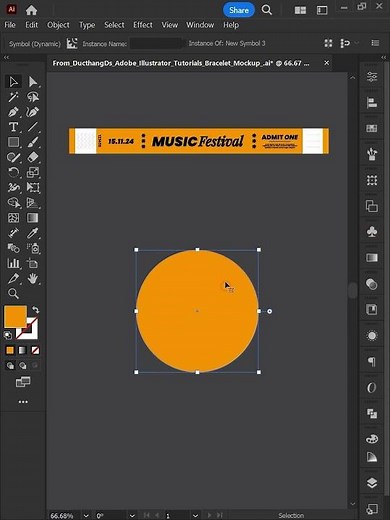The width and height of the screenshot is (390, 520).
Task: Select the Line Segment tool
Action: tap(33, 127)
